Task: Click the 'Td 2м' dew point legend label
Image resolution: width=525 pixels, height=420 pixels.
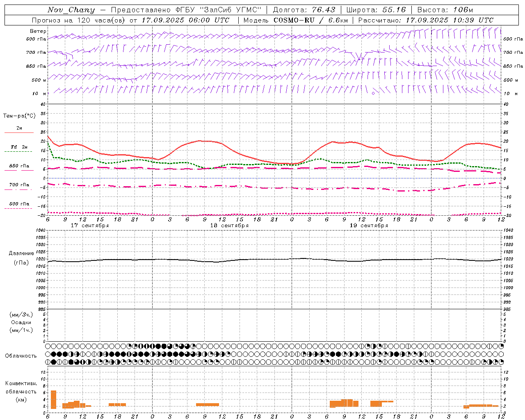Action: 19,147
